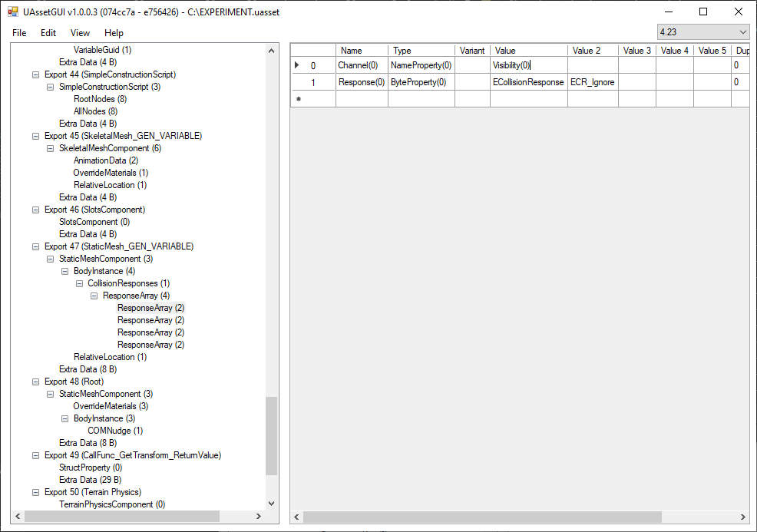Select TerrainPhysicsComponent (0) tree item
This screenshot has height=532, width=757.
pos(112,504)
